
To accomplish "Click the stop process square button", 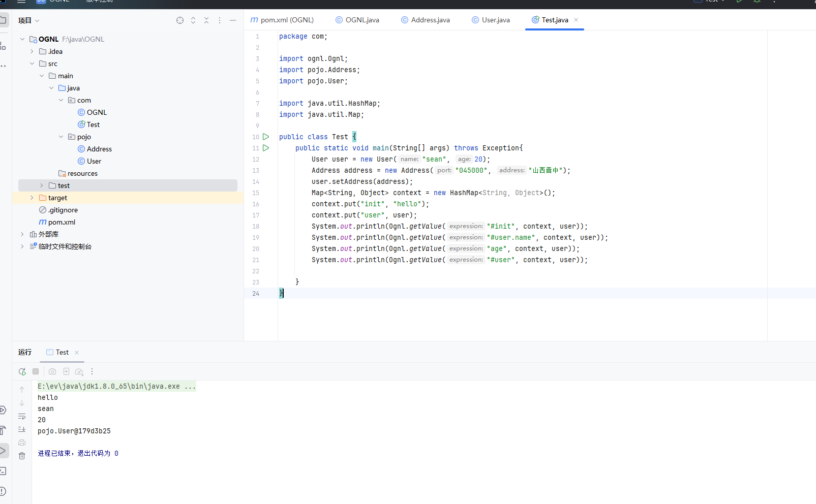I will click(x=36, y=372).
